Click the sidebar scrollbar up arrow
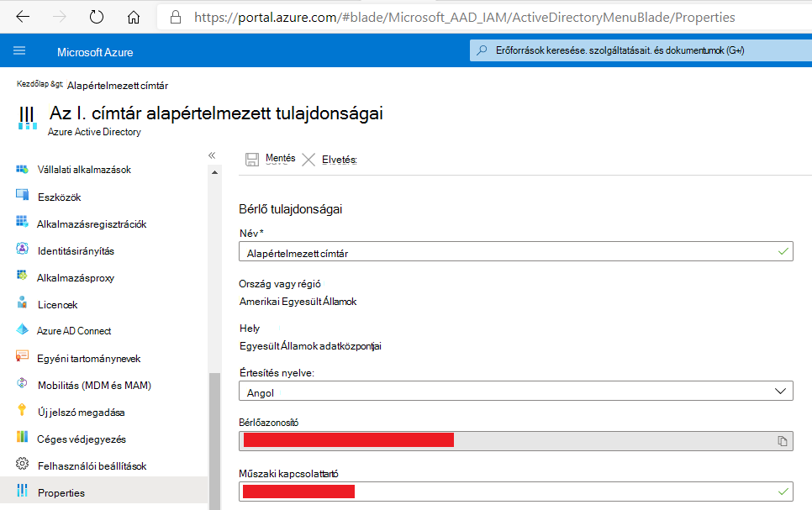Image resolution: width=812 pixels, height=510 pixels. coord(214,172)
